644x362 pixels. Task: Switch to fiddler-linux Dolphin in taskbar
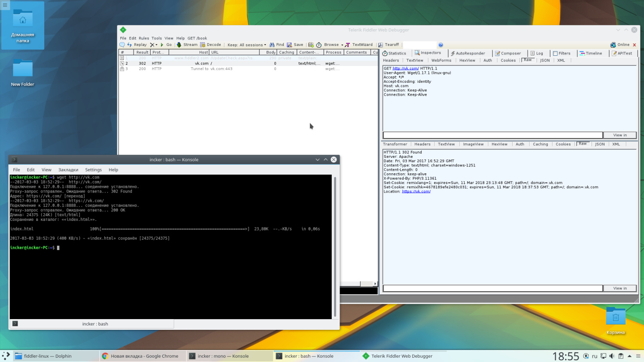[56, 356]
